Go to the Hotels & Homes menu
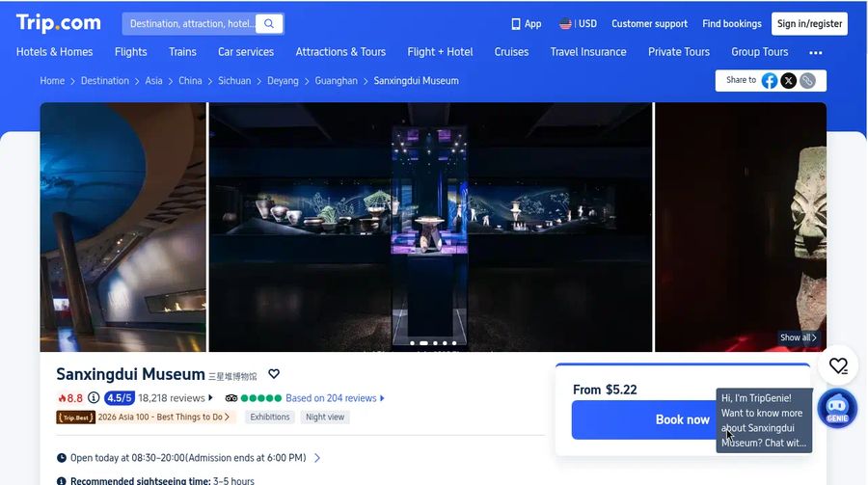Image resolution: width=868 pixels, height=485 pixels. click(x=54, y=52)
